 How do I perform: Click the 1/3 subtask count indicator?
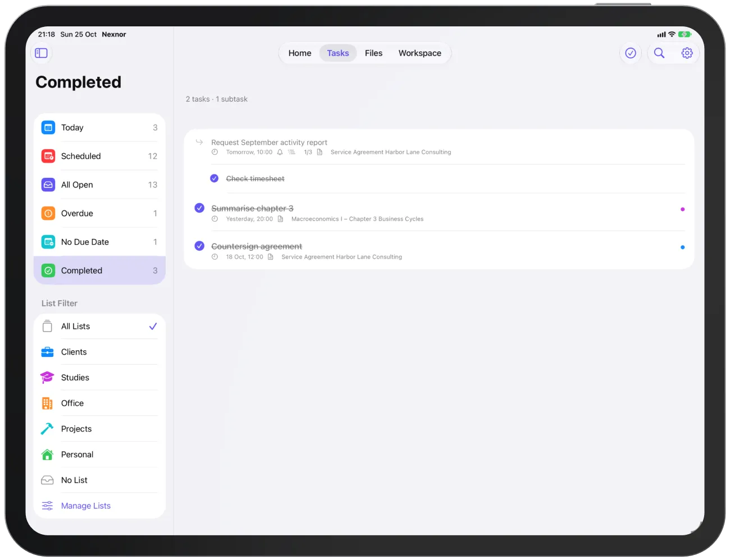(x=308, y=152)
